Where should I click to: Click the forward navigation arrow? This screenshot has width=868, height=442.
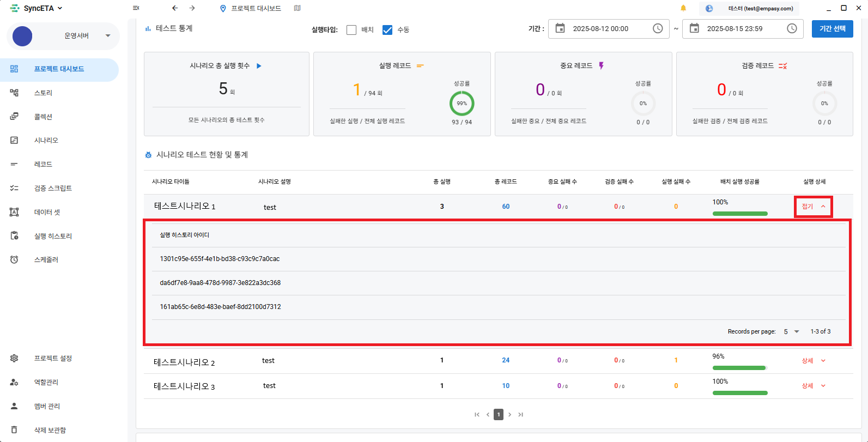coord(192,8)
